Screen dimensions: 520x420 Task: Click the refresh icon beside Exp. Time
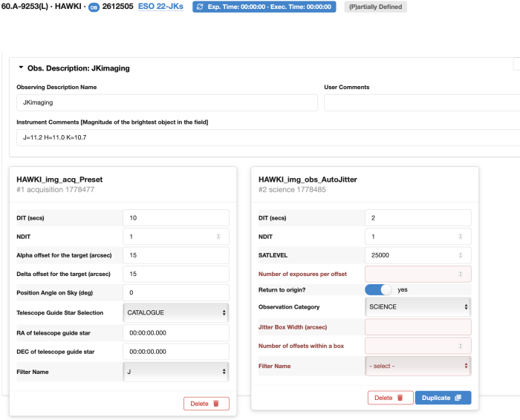[x=200, y=7]
